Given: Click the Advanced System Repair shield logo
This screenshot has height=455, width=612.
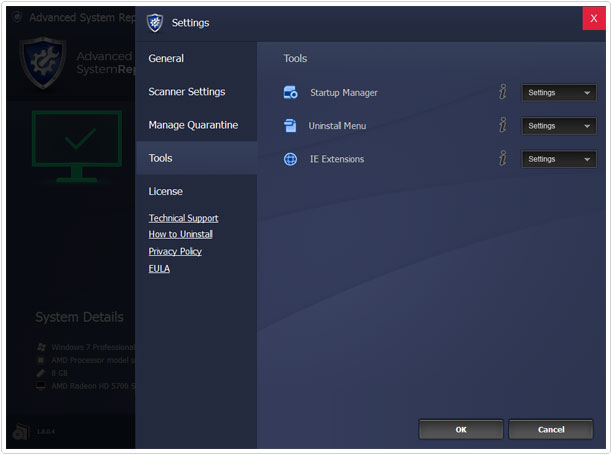Looking at the screenshot, I should [43, 62].
